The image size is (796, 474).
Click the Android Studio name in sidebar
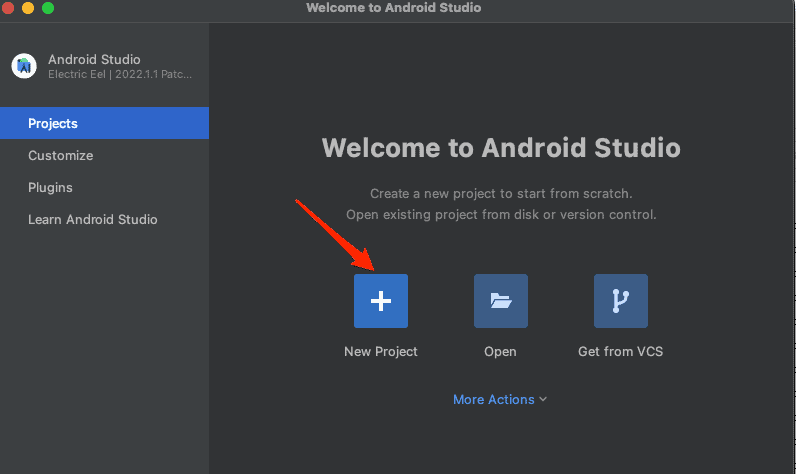point(94,60)
